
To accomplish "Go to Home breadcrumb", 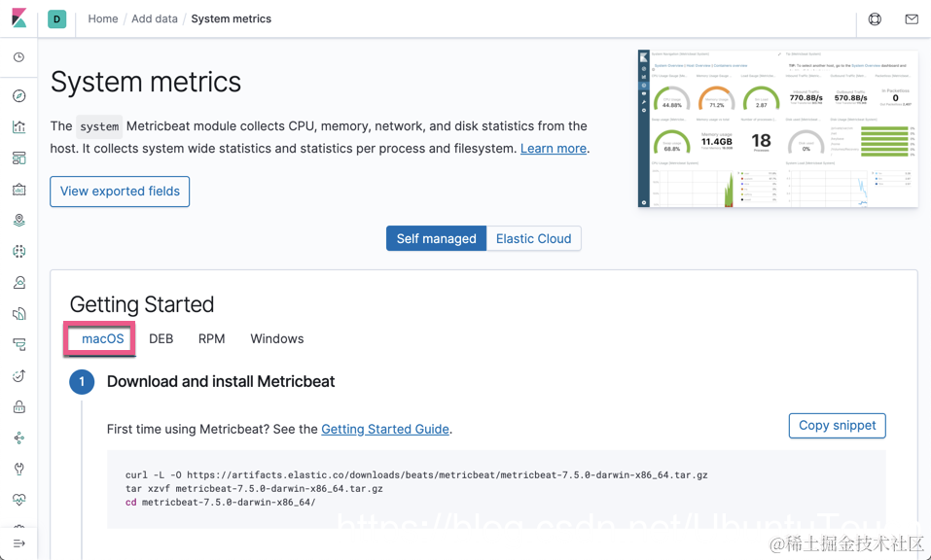I will point(103,19).
